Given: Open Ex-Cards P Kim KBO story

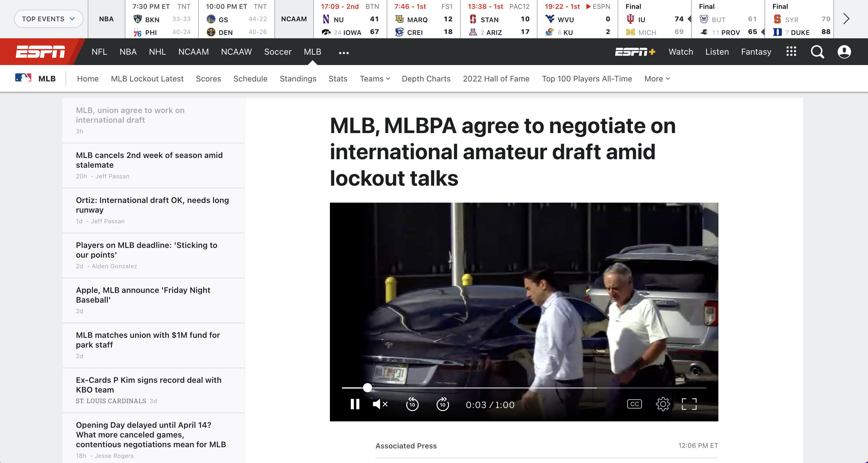Looking at the screenshot, I should pyautogui.click(x=154, y=390).
